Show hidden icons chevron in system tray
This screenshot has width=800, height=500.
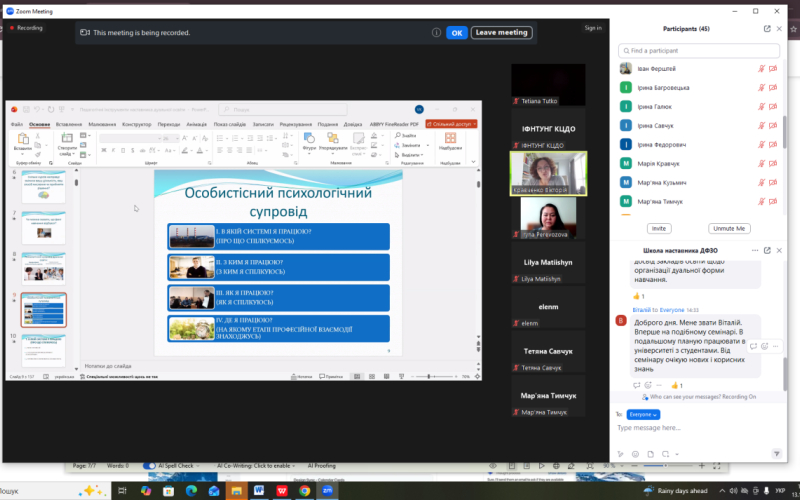click(x=722, y=491)
